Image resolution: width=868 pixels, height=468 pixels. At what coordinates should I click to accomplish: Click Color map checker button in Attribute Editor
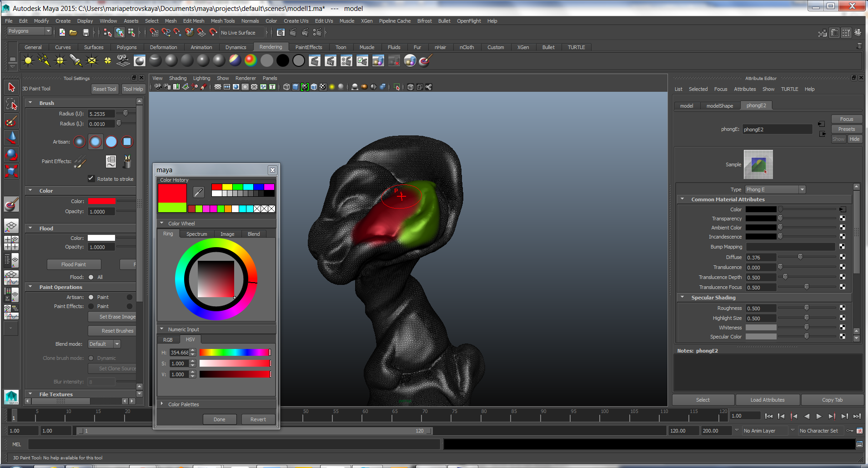(x=843, y=209)
